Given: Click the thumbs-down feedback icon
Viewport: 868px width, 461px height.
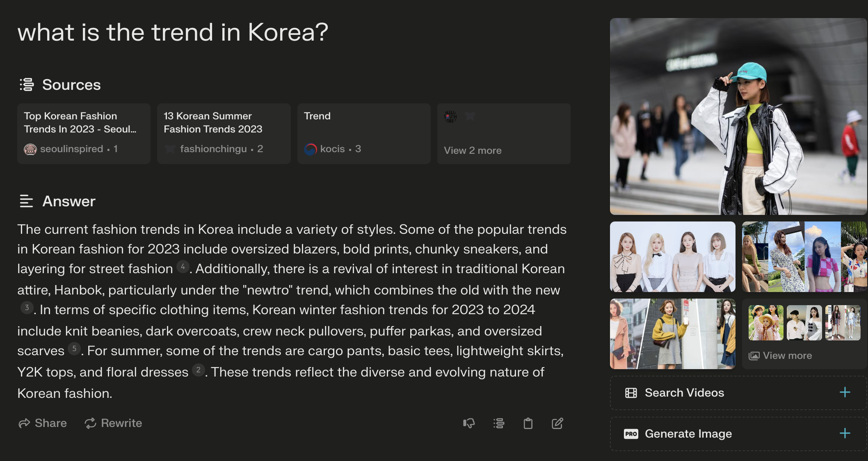Looking at the screenshot, I should 469,423.
